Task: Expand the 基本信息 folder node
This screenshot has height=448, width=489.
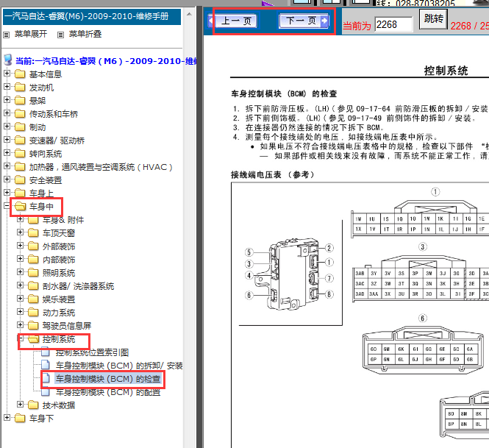Action: coord(7,74)
